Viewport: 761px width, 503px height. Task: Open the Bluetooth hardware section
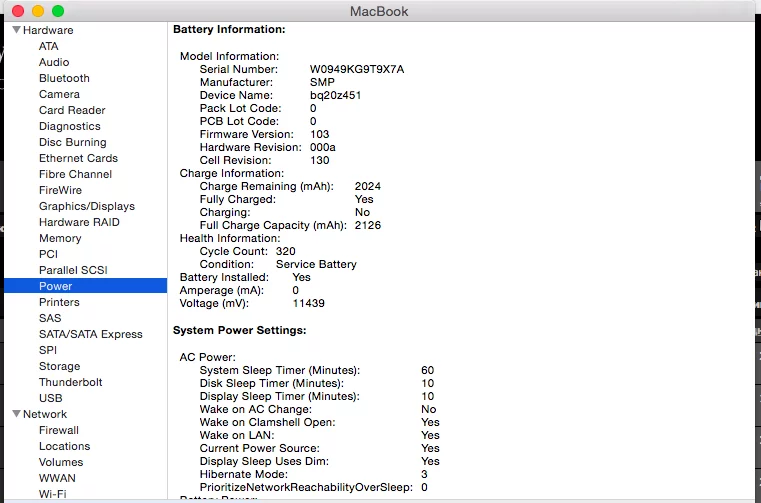pos(64,78)
